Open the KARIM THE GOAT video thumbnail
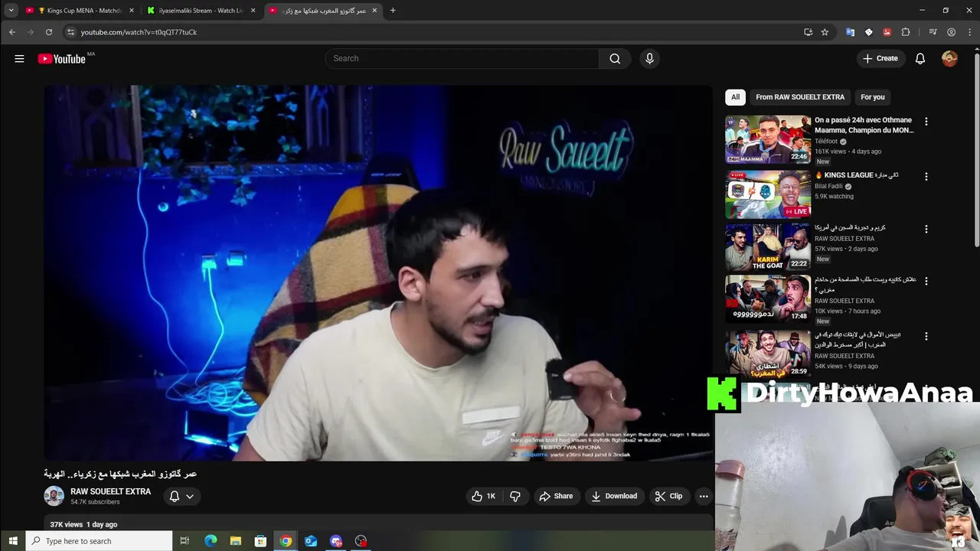The height and width of the screenshot is (551, 980). 767,246
